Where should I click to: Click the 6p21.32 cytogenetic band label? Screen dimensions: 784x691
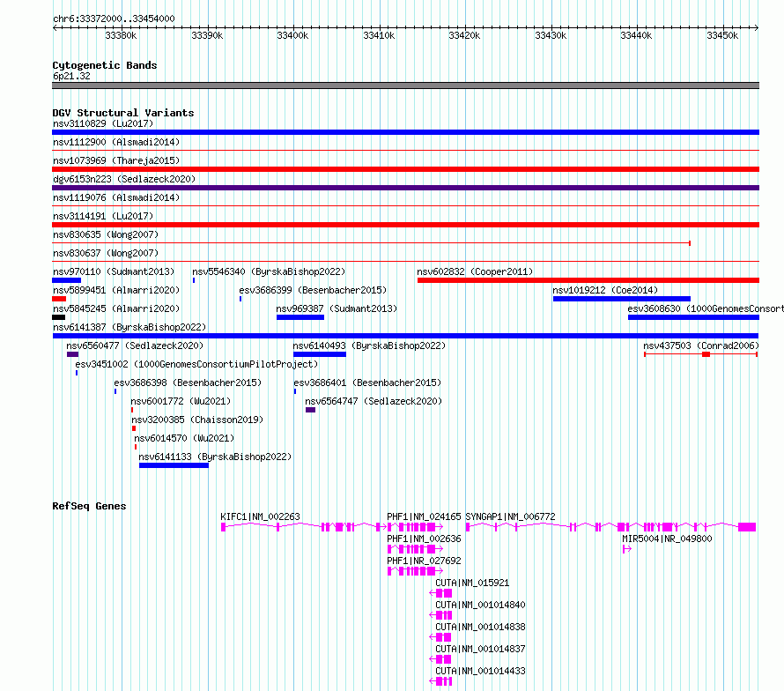[71, 76]
